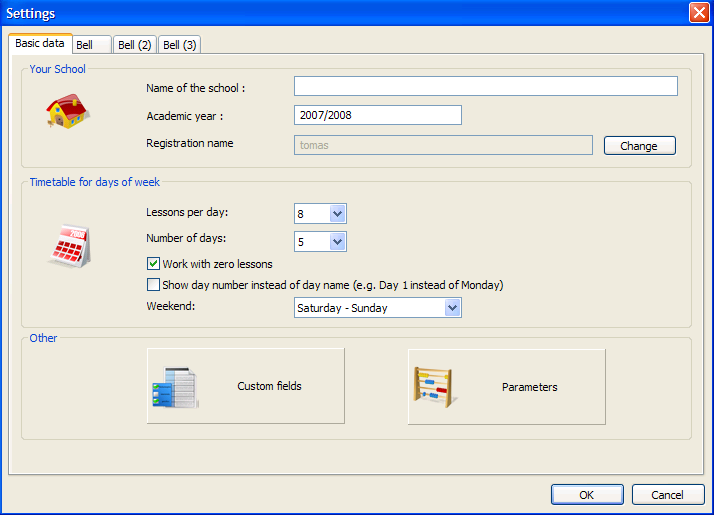The image size is (714, 515).
Task: Expand the Number of days dropdown
Action: [x=337, y=241]
